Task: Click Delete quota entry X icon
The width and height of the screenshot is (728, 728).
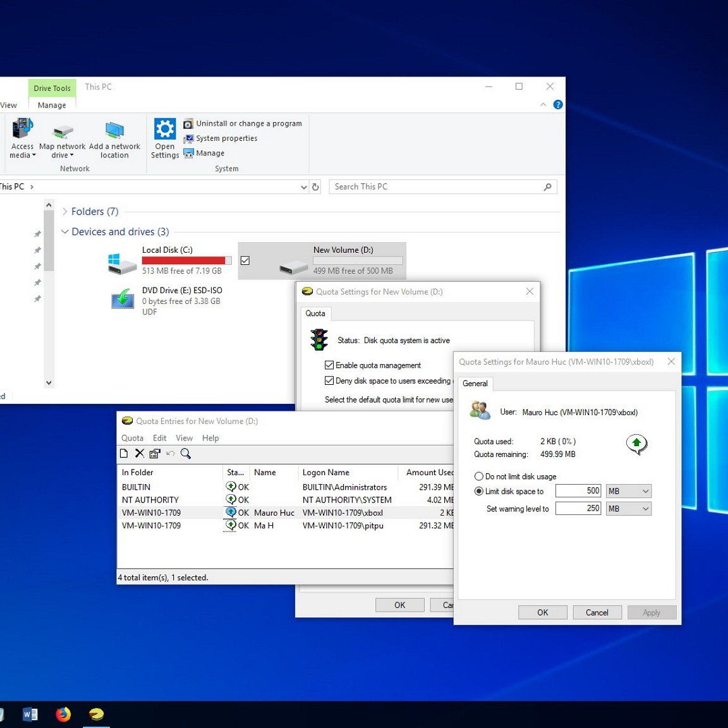Action: 140,453
